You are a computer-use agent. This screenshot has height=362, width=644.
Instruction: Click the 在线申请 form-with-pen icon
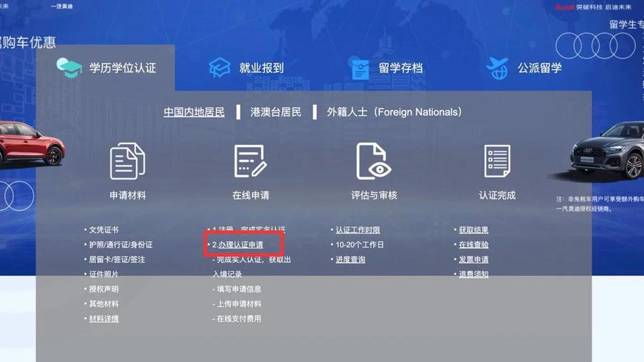(250, 161)
